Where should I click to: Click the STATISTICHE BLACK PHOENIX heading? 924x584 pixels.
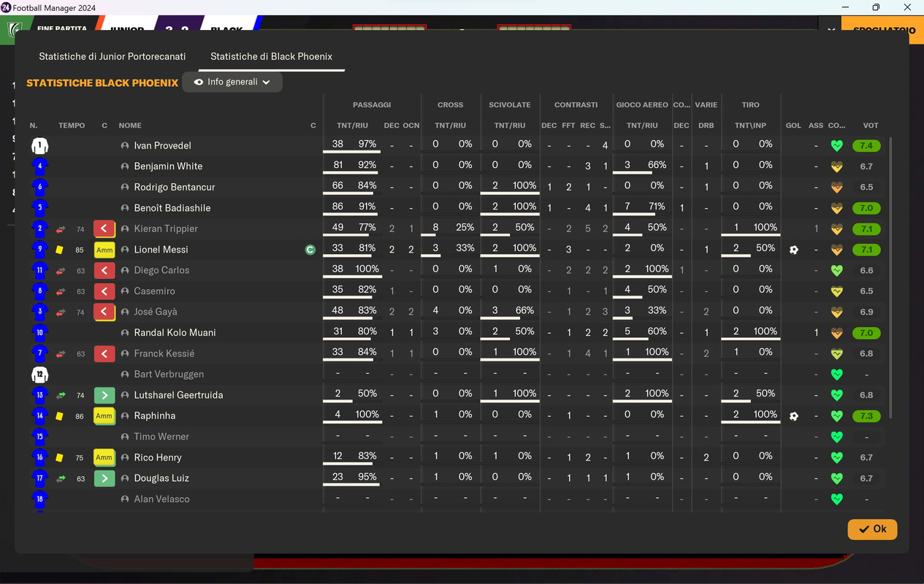pos(102,83)
